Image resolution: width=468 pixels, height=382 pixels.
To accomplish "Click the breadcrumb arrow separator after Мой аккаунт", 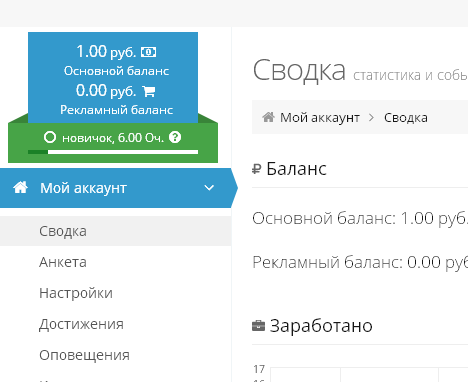I will [371, 117].
